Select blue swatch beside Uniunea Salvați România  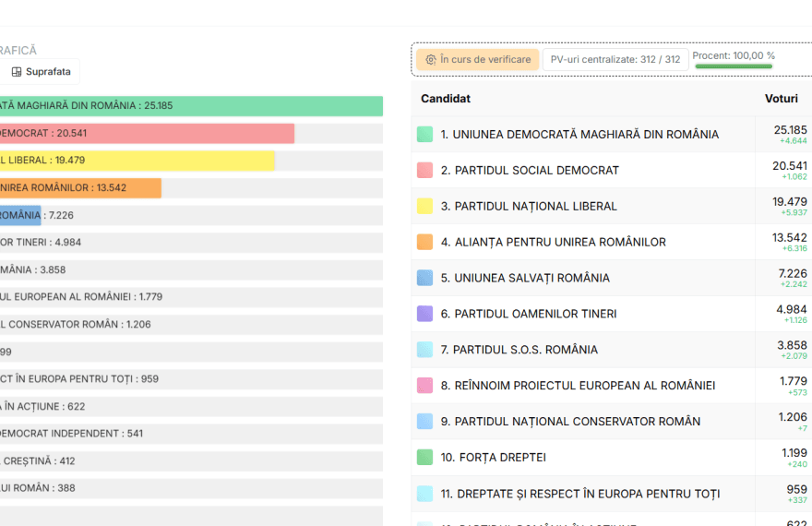coord(424,278)
